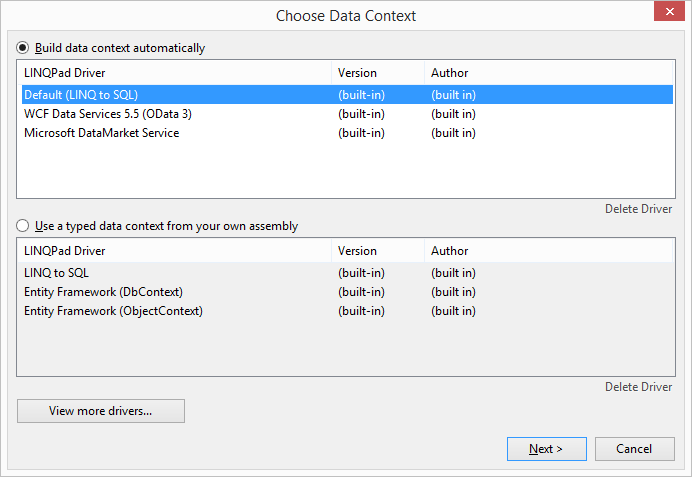Open View more drivers dialog

click(101, 411)
